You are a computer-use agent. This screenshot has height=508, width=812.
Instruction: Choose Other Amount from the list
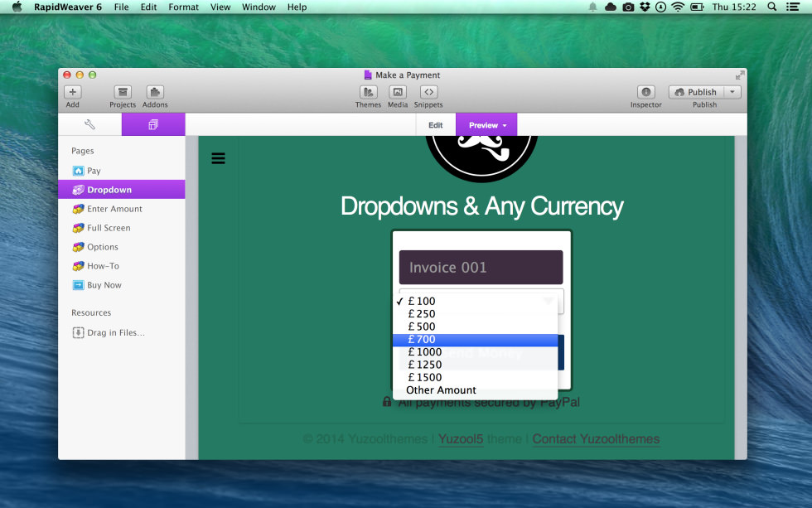click(x=476, y=390)
